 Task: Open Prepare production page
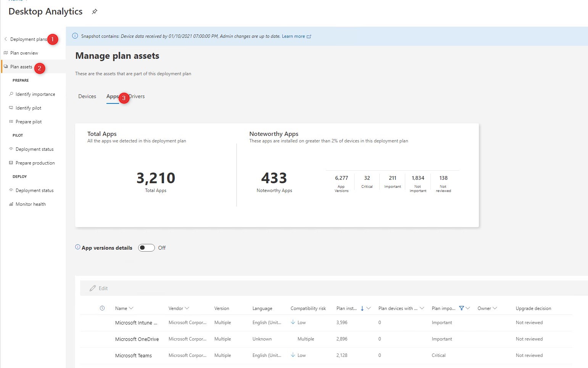tap(35, 163)
